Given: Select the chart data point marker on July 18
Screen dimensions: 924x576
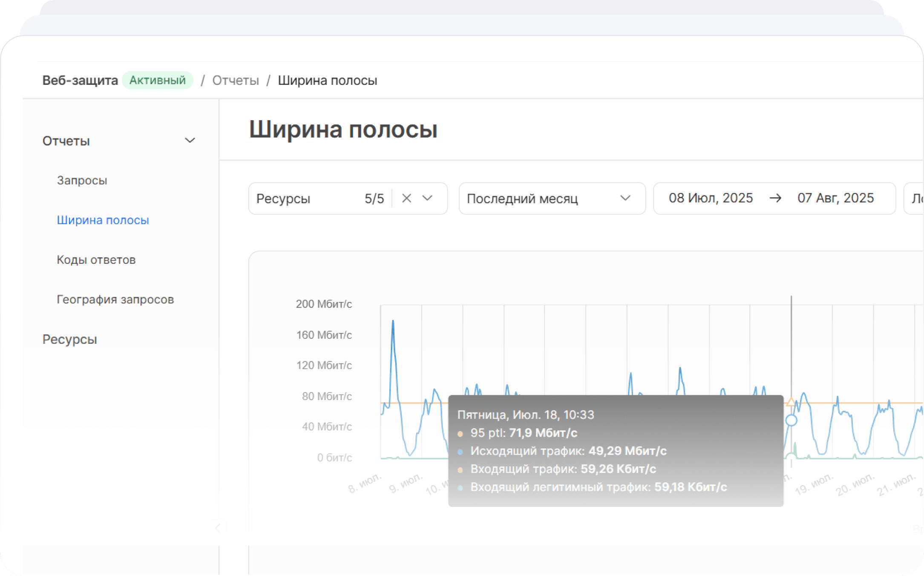Looking at the screenshot, I should pyautogui.click(x=792, y=420).
